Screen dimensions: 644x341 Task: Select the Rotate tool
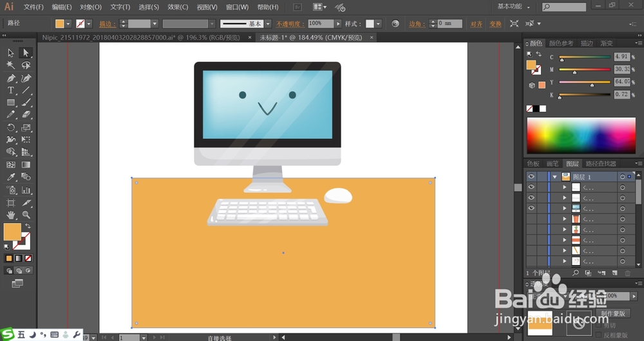coord(11,127)
